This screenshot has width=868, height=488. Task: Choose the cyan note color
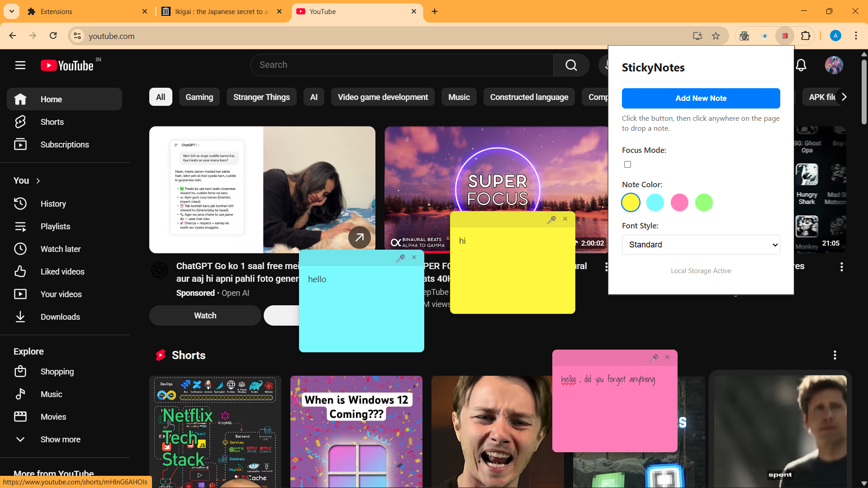pos(655,203)
